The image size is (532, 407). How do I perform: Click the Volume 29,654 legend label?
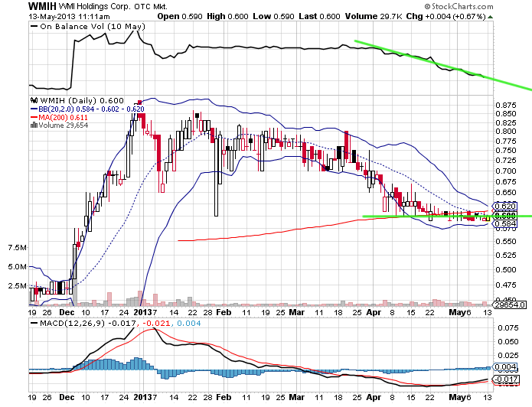click(64, 125)
